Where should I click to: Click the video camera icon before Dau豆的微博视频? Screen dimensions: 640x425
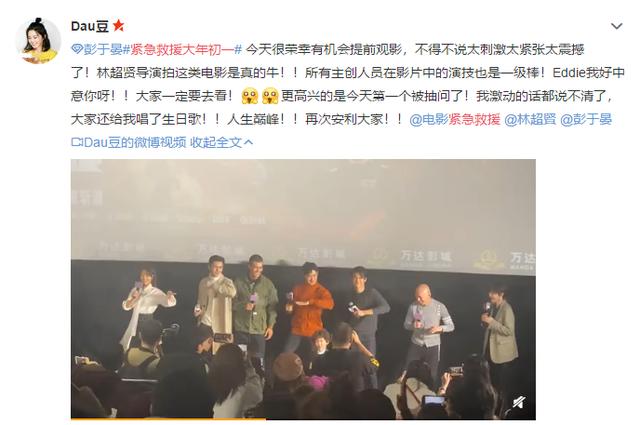(77, 142)
